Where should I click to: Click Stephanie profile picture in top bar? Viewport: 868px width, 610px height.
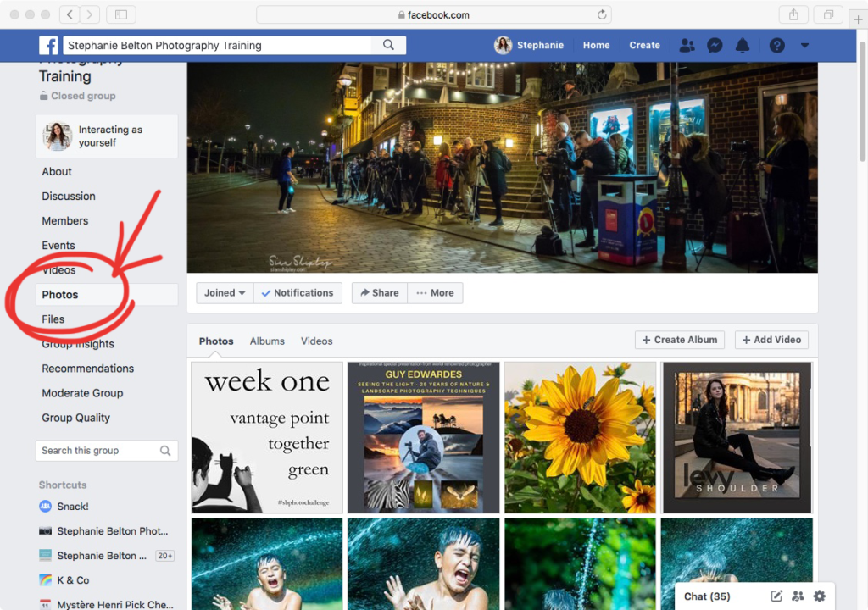pos(504,45)
